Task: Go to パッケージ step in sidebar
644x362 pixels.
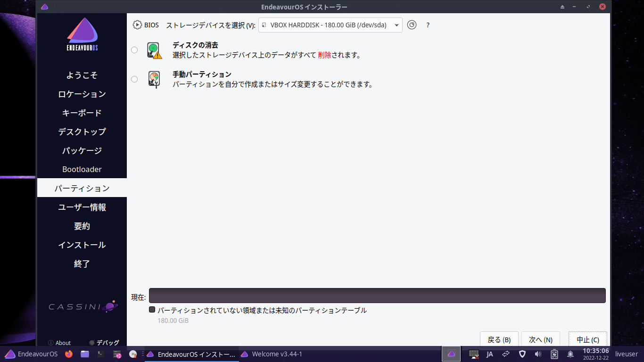Action: click(82, 150)
